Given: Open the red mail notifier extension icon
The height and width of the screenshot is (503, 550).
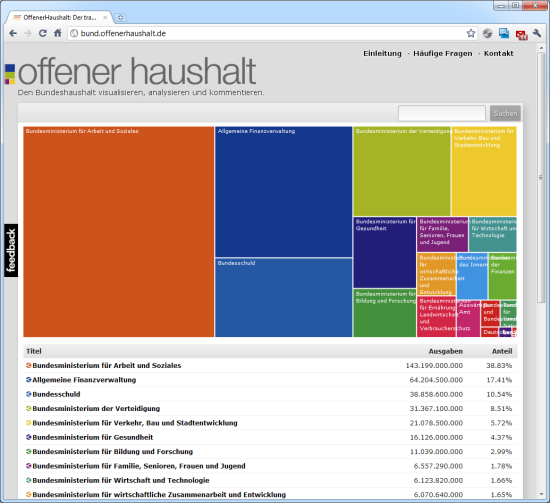Looking at the screenshot, I should click(x=521, y=34).
